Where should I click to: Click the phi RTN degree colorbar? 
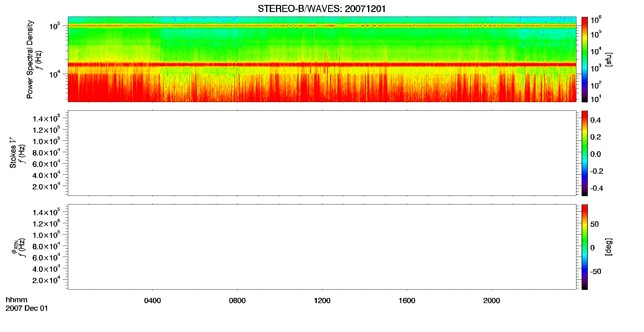click(x=584, y=247)
